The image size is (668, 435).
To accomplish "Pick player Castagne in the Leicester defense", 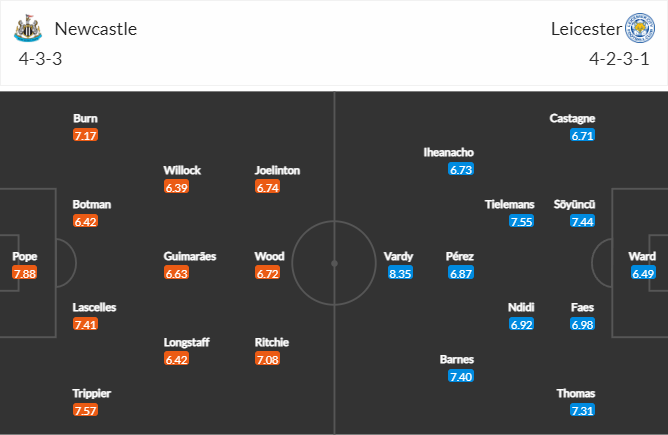I will (x=572, y=118).
